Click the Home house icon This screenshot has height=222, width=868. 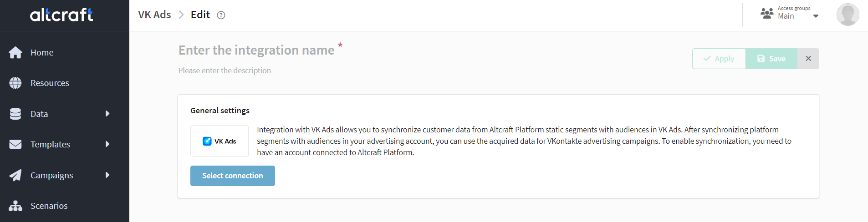[x=15, y=53]
